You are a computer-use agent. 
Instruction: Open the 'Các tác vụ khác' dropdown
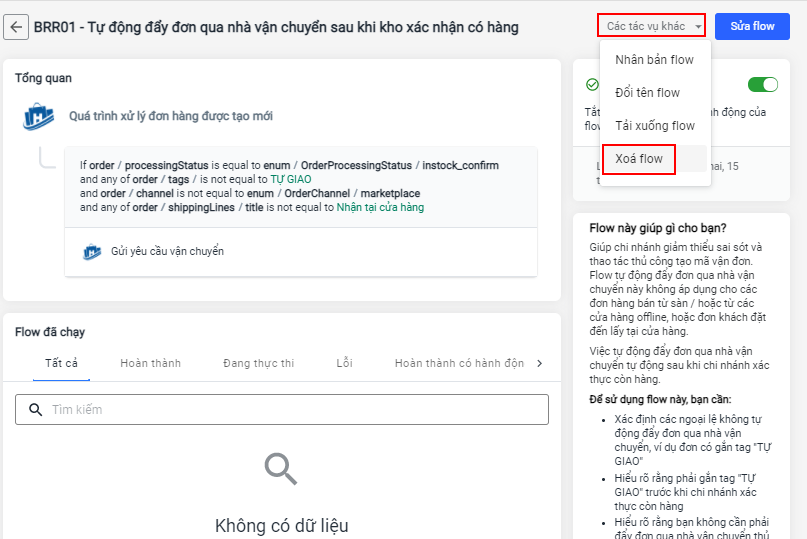pos(652,26)
